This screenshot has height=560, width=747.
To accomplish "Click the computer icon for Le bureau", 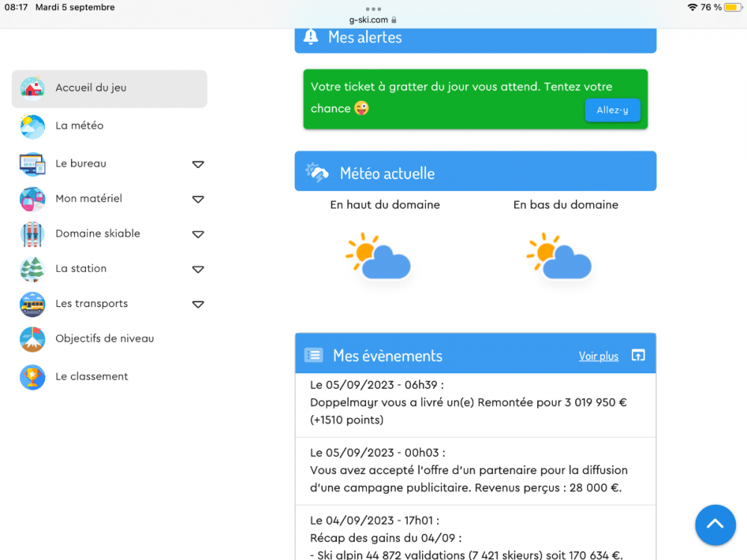I will coord(32,164).
